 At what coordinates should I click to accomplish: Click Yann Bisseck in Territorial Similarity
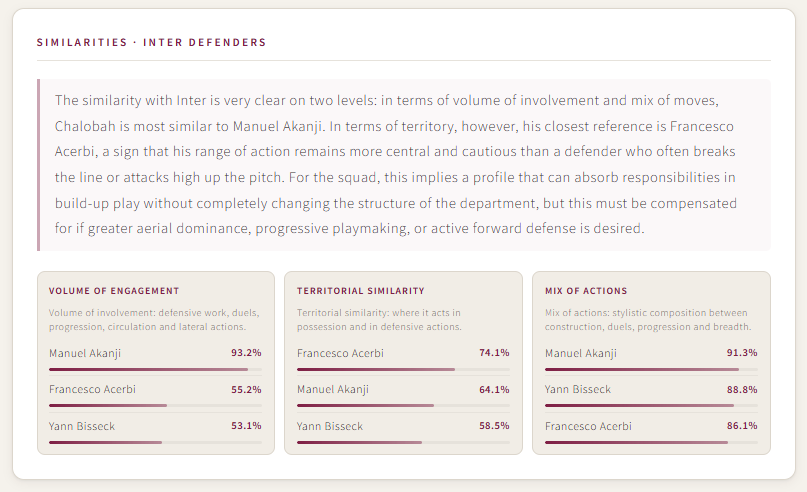330,426
